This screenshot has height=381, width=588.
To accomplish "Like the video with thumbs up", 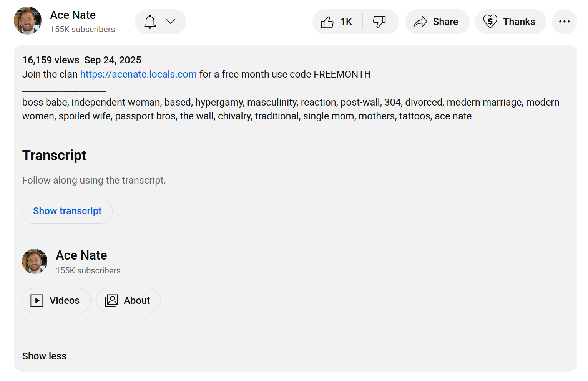I will pyautogui.click(x=327, y=22).
